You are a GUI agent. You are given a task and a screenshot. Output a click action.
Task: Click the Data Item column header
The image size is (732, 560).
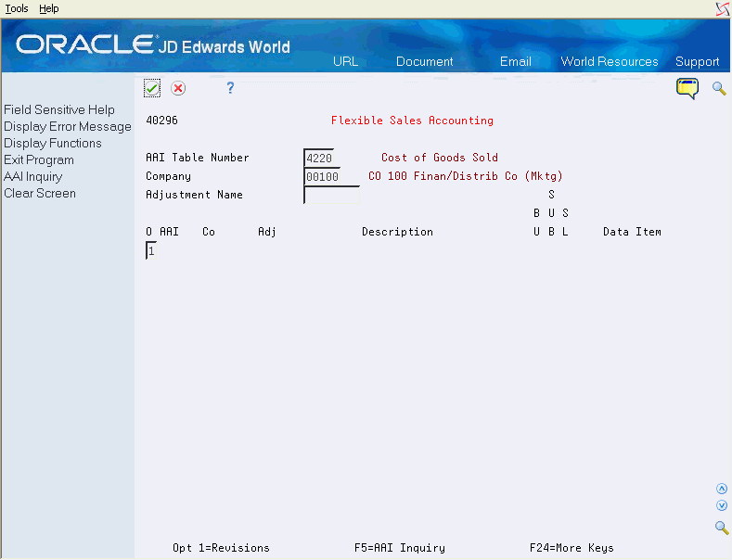tap(632, 232)
